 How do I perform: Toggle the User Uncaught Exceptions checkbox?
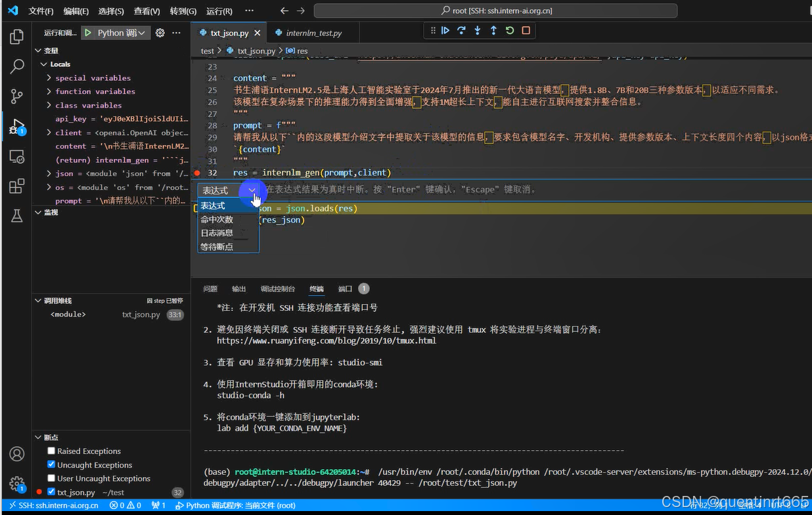[51, 478]
